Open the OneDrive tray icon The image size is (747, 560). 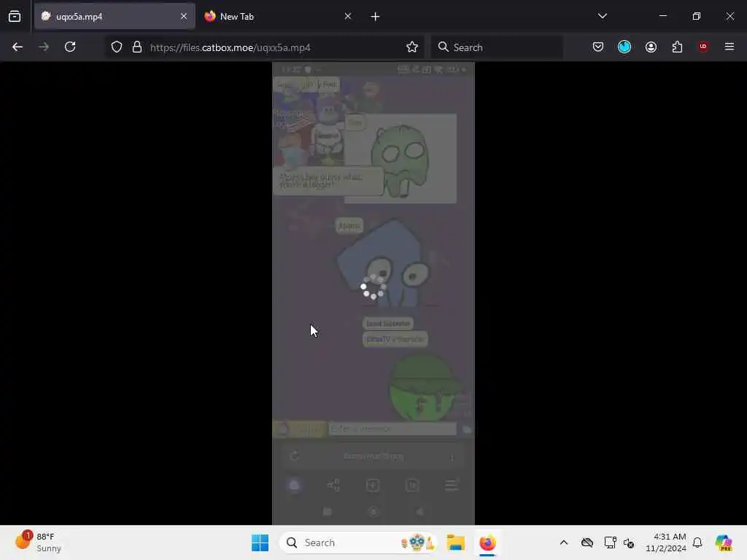pos(587,542)
